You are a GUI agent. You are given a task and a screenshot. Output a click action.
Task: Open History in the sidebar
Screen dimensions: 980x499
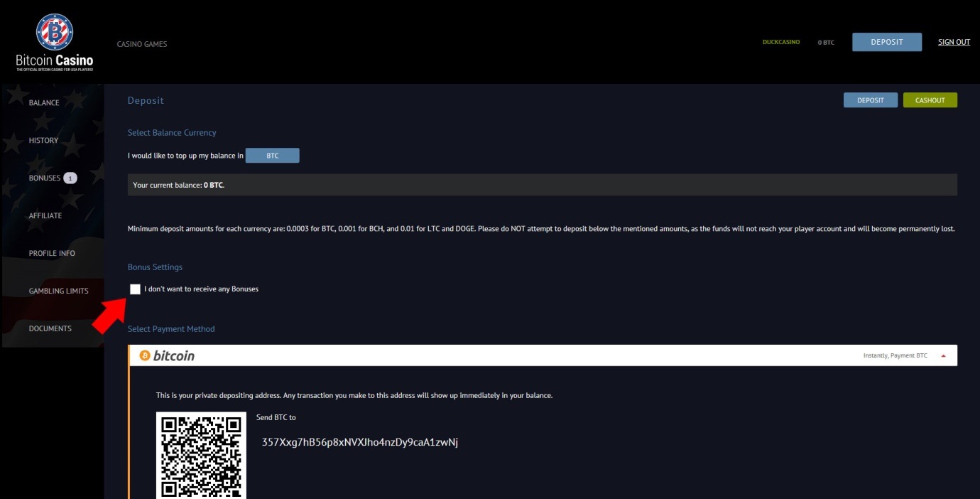click(43, 141)
